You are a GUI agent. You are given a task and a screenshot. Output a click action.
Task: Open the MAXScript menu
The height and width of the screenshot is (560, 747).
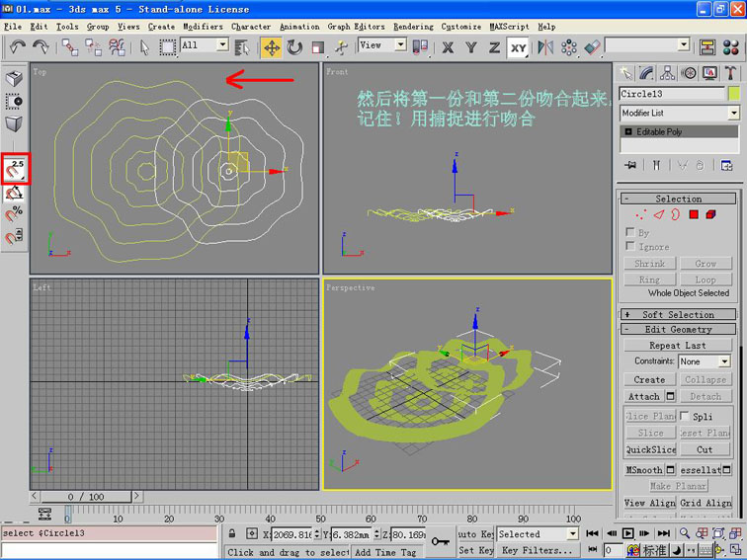[509, 27]
